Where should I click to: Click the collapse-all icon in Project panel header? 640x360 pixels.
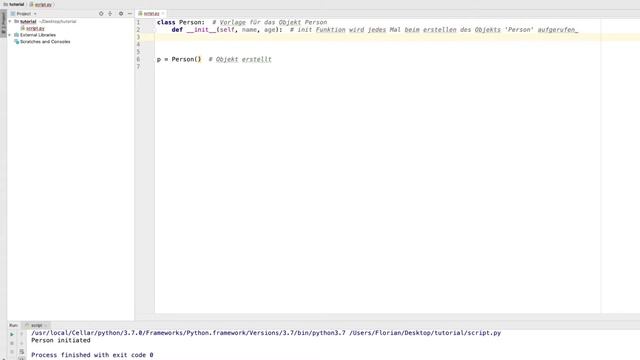coord(110,13)
